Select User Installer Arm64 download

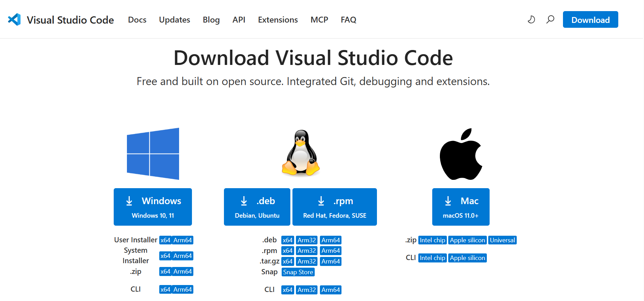[183, 240]
